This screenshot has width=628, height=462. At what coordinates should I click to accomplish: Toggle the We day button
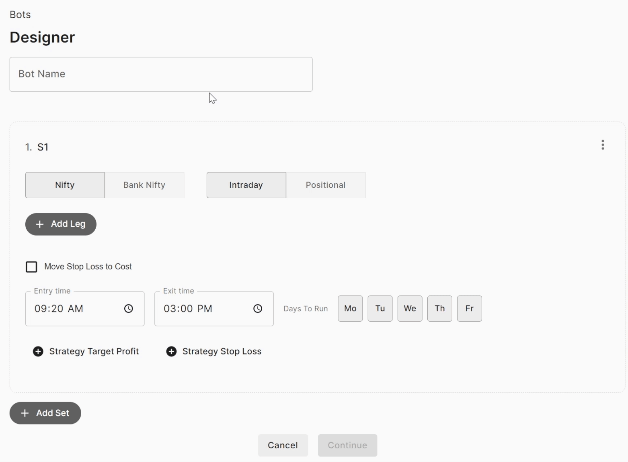point(410,308)
